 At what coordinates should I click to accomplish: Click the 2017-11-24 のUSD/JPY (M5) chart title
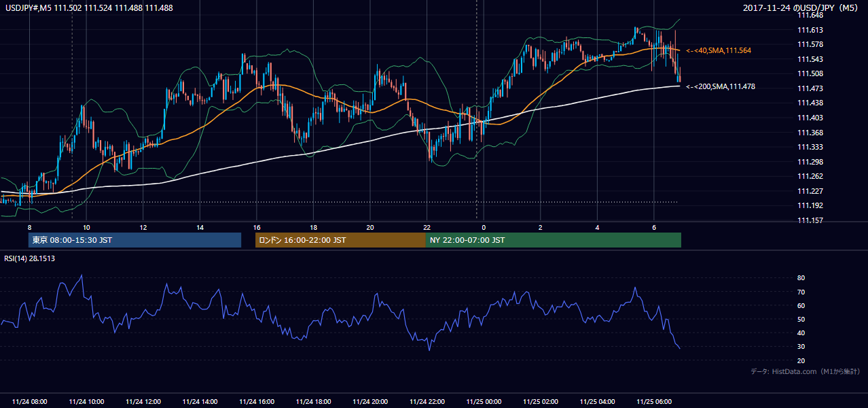(802, 7)
